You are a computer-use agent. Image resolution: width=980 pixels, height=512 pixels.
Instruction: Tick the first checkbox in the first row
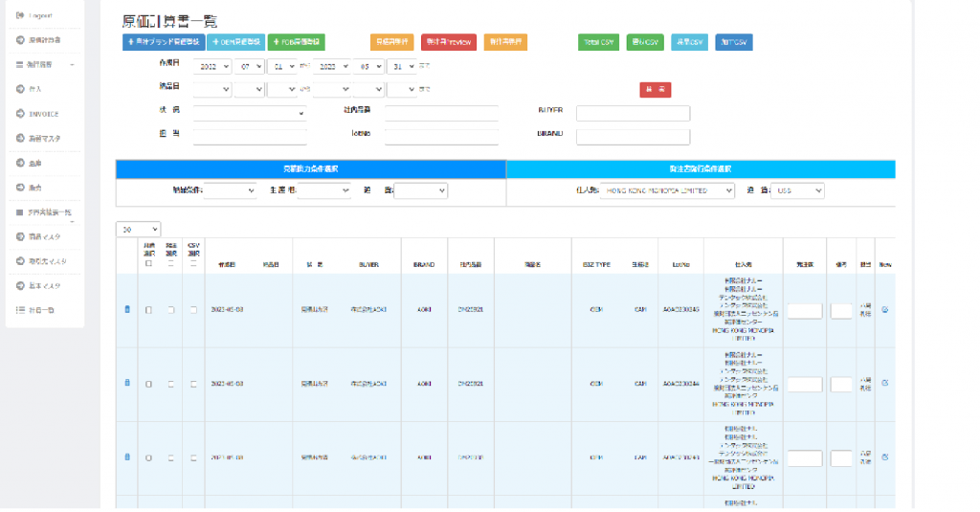tap(148, 310)
